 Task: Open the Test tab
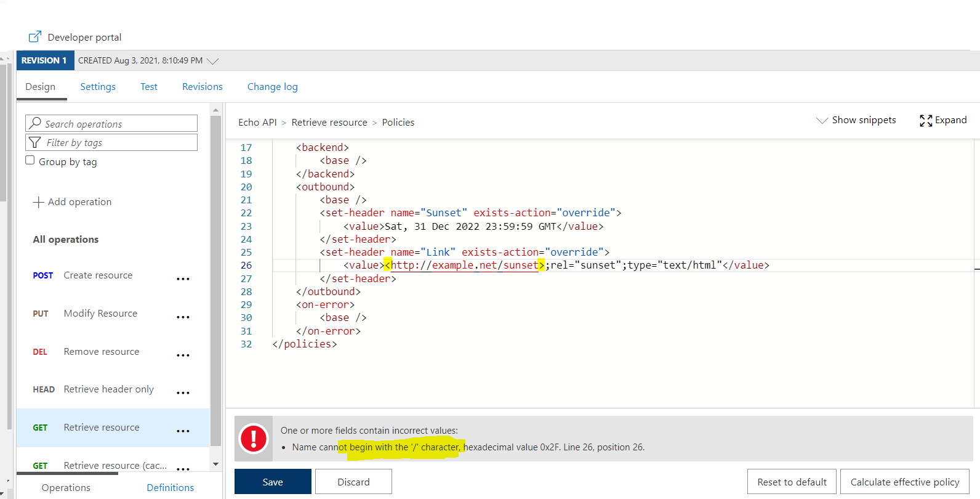pyautogui.click(x=149, y=87)
